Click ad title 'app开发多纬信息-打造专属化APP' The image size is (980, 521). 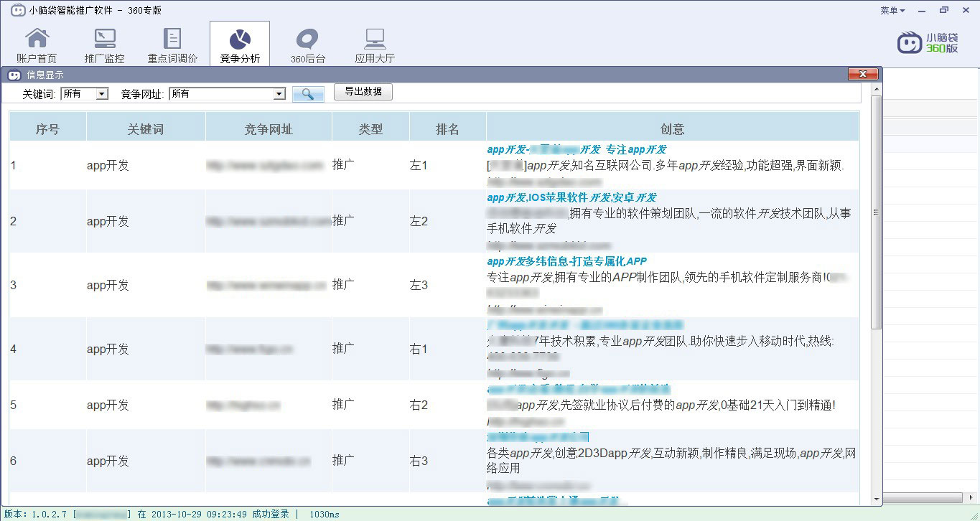[x=567, y=261]
